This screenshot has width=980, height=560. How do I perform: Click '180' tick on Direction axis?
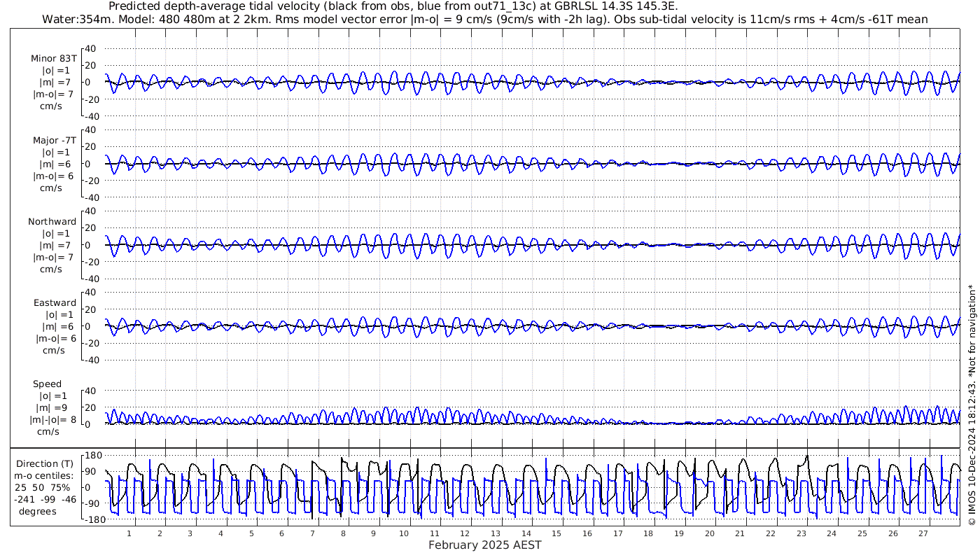[x=93, y=456]
